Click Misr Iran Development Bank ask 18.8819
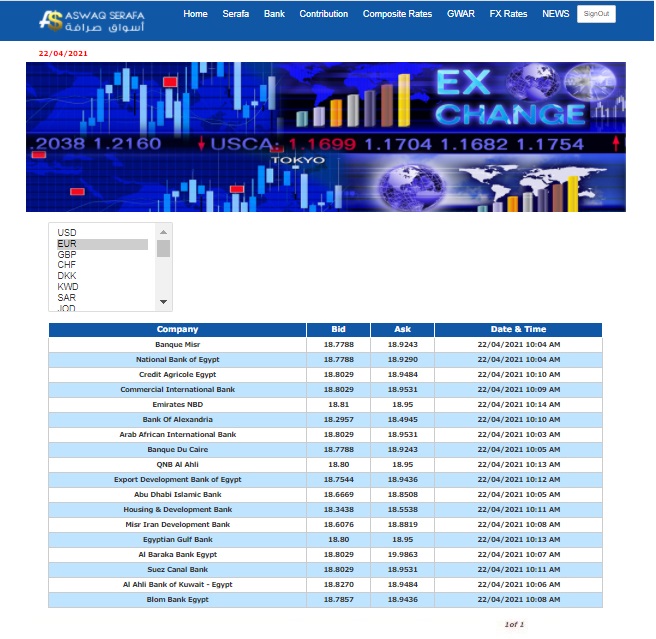Image resolution: width=656 pixels, height=639 pixels. (x=402, y=525)
